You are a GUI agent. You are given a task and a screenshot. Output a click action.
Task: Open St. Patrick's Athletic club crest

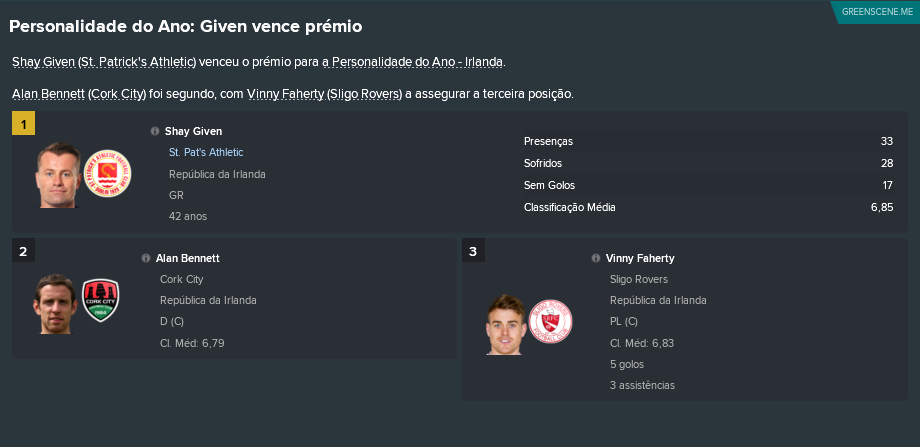coord(107,173)
